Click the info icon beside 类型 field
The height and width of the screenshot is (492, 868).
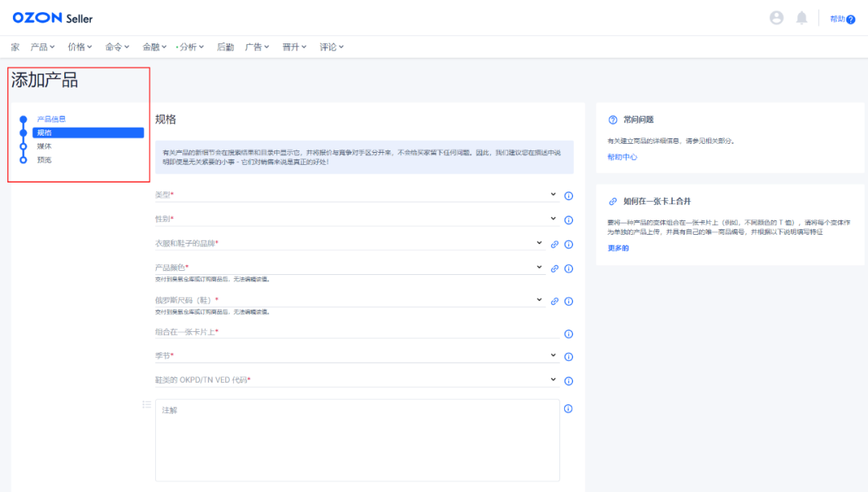tap(568, 195)
